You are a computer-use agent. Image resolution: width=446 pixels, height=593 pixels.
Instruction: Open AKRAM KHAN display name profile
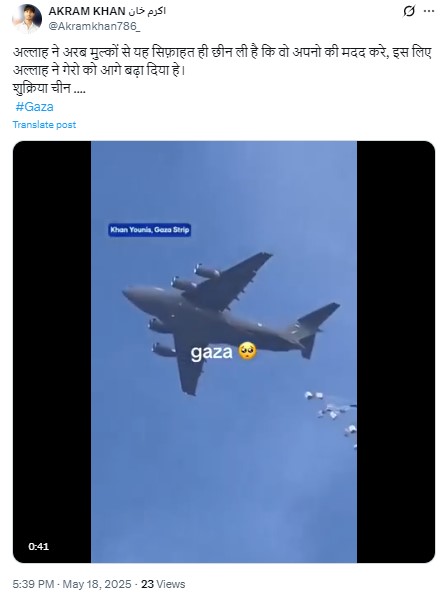[87, 11]
